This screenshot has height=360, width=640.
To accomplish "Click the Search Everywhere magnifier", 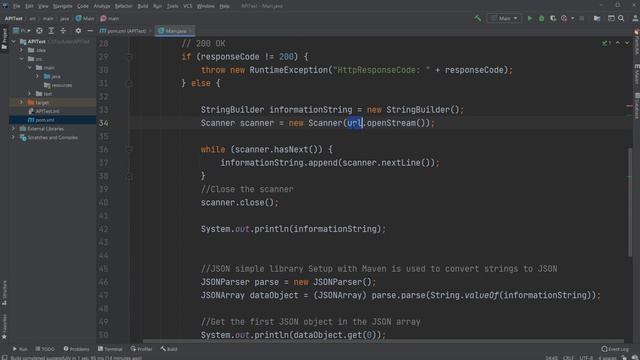I will tap(621, 18).
